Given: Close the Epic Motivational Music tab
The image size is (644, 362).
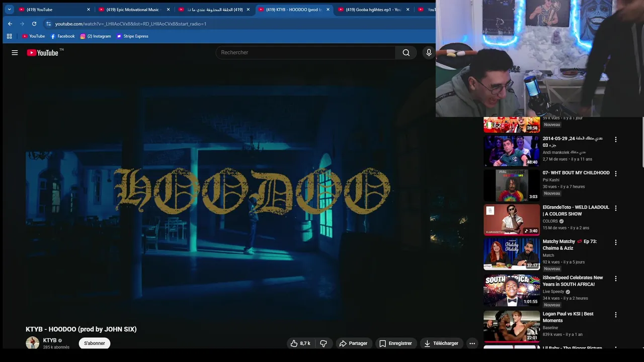Looking at the screenshot, I should [168, 10].
